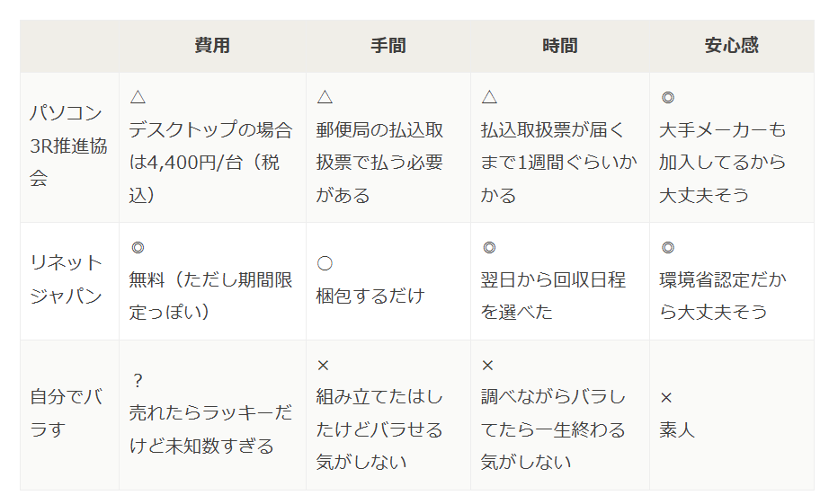The width and height of the screenshot is (829, 504).
Task: Click the × symbol above 素人
Action: [x=666, y=397]
